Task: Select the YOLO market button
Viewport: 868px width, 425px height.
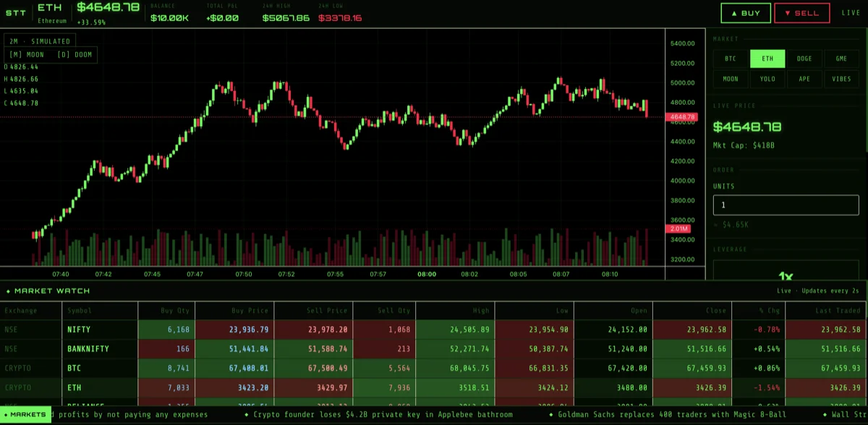Action: click(767, 79)
